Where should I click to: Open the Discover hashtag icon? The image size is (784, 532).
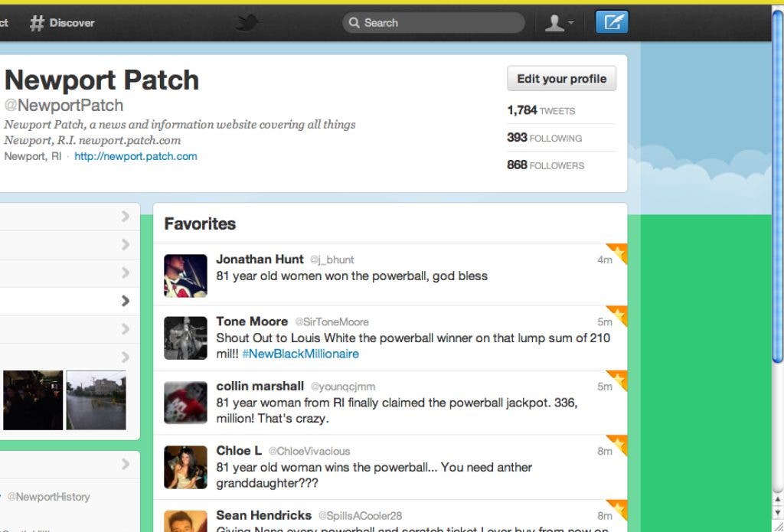pyautogui.click(x=37, y=22)
